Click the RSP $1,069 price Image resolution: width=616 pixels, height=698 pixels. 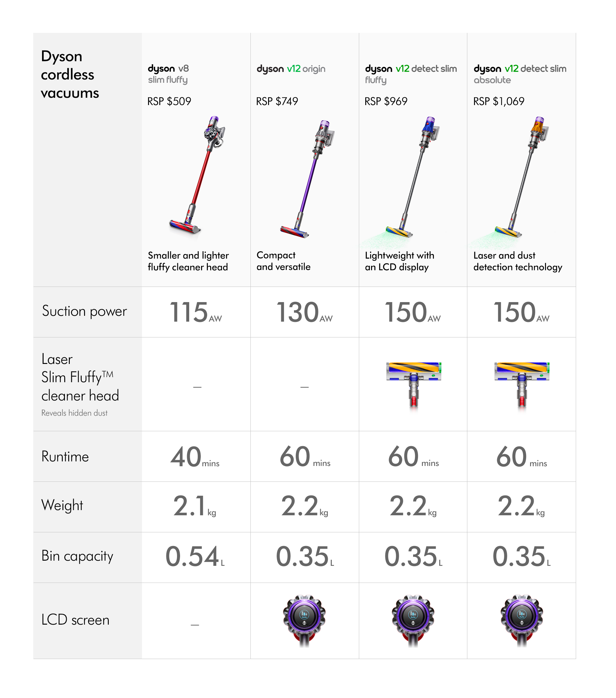pyautogui.click(x=498, y=101)
